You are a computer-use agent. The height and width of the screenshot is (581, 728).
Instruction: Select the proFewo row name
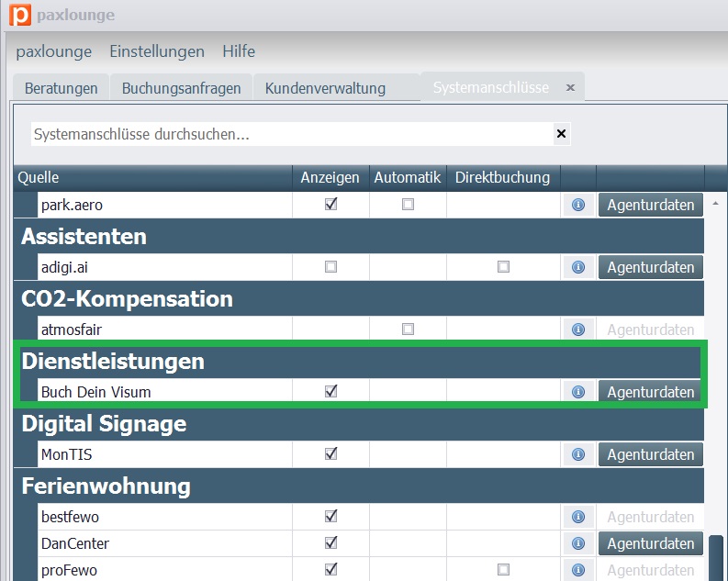point(69,570)
